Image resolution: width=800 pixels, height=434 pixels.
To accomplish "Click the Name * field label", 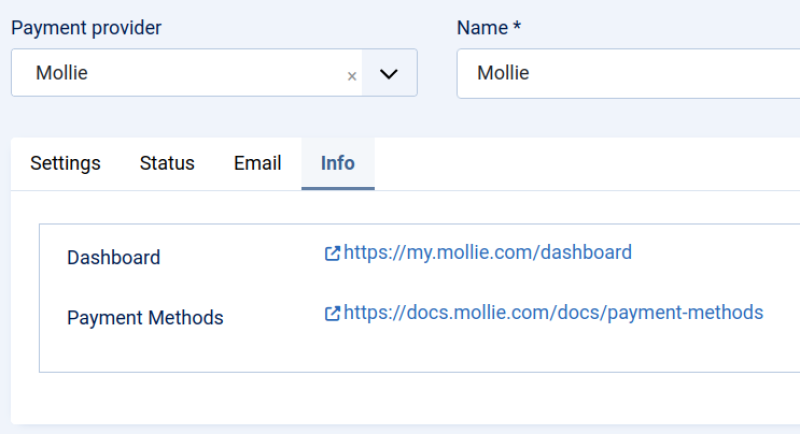I will tap(489, 28).
